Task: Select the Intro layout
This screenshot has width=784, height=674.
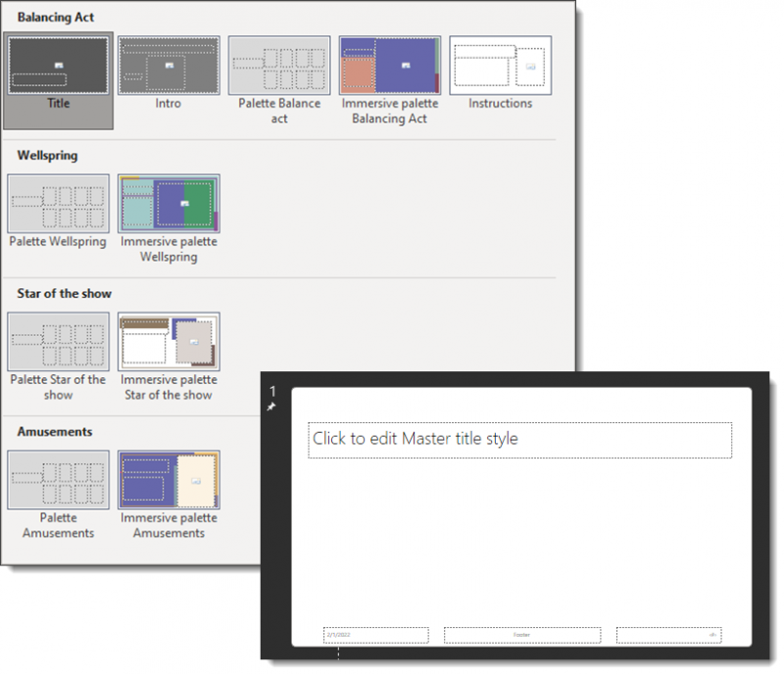Action: click(x=168, y=66)
